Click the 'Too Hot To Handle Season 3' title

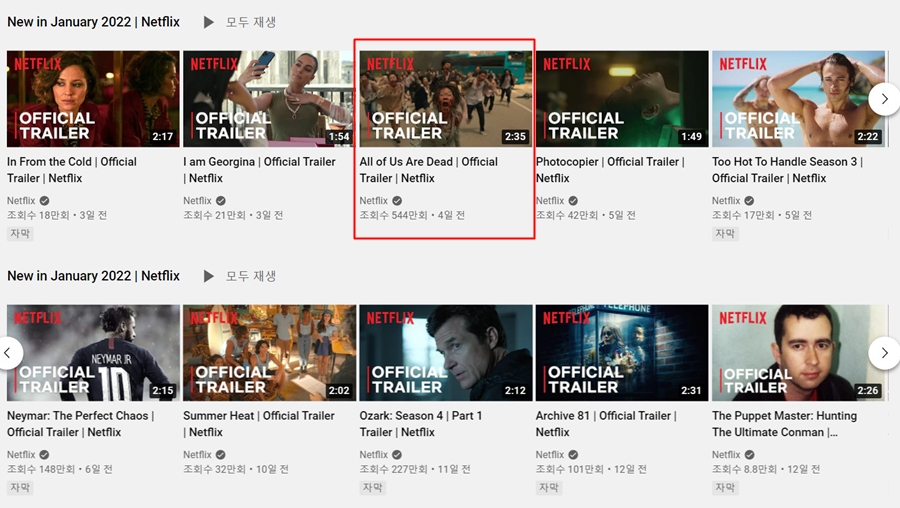click(787, 170)
